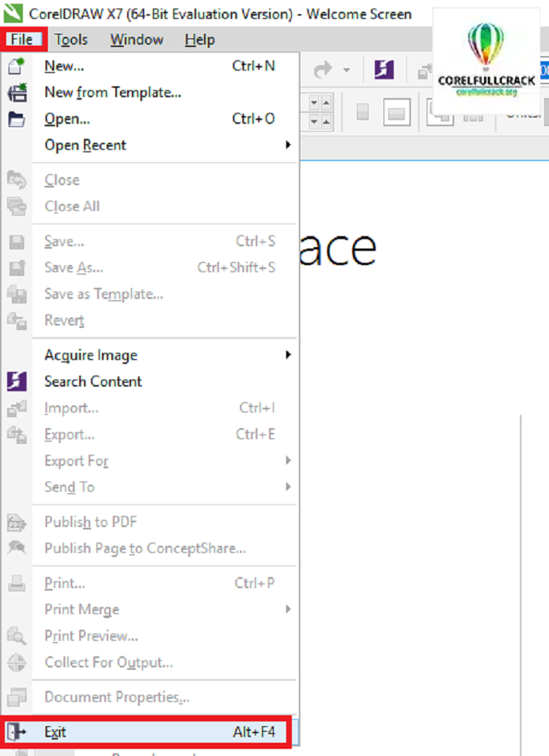The width and height of the screenshot is (549, 756).
Task: Click the Print printer icon
Action: pyautogui.click(x=16, y=583)
